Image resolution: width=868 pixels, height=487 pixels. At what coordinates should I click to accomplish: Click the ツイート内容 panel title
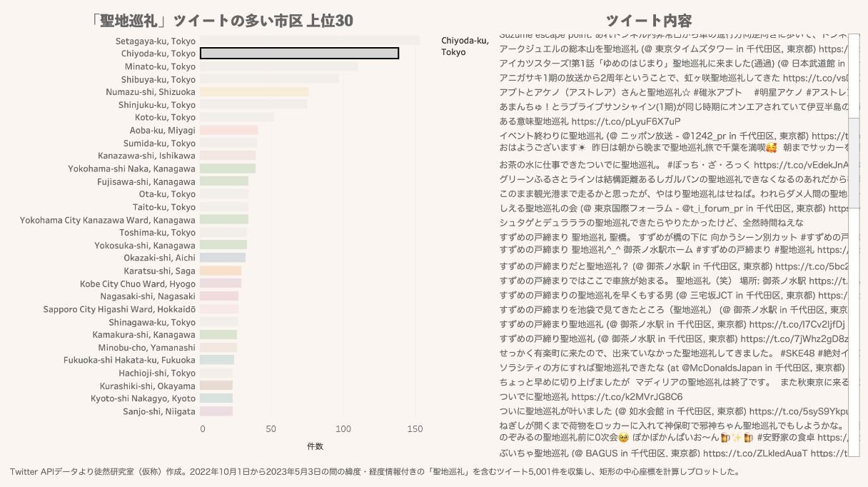(648, 21)
